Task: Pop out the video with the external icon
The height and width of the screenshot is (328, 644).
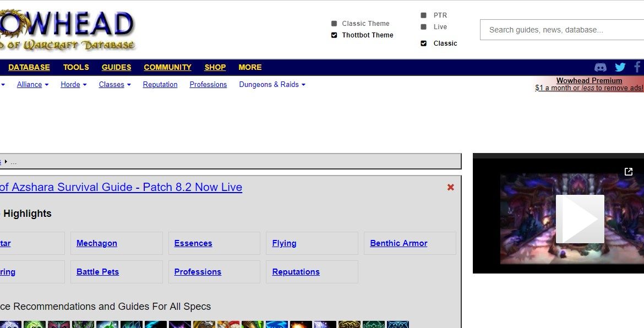Action: (629, 172)
